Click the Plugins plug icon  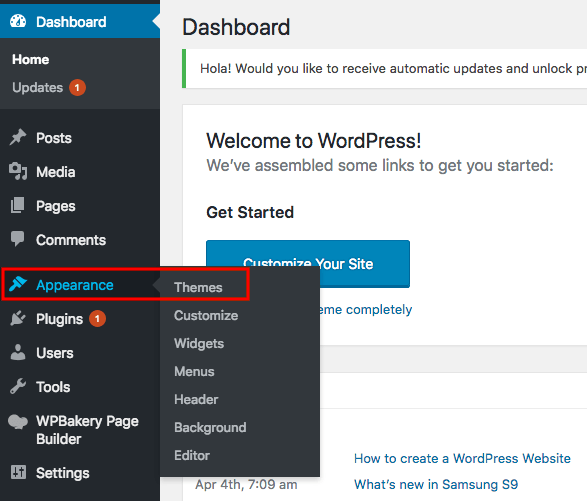point(18,318)
